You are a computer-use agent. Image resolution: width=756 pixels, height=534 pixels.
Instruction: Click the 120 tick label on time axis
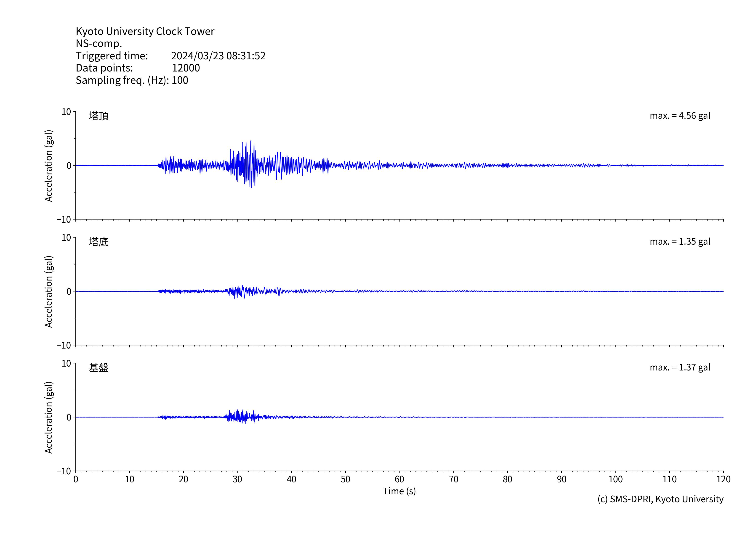pos(723,479)
